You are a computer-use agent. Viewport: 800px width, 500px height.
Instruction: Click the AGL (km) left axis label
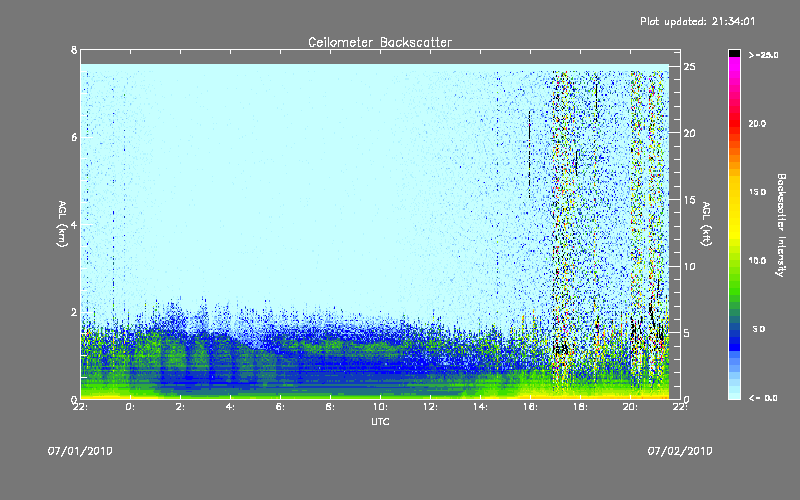tap(62, 224)
